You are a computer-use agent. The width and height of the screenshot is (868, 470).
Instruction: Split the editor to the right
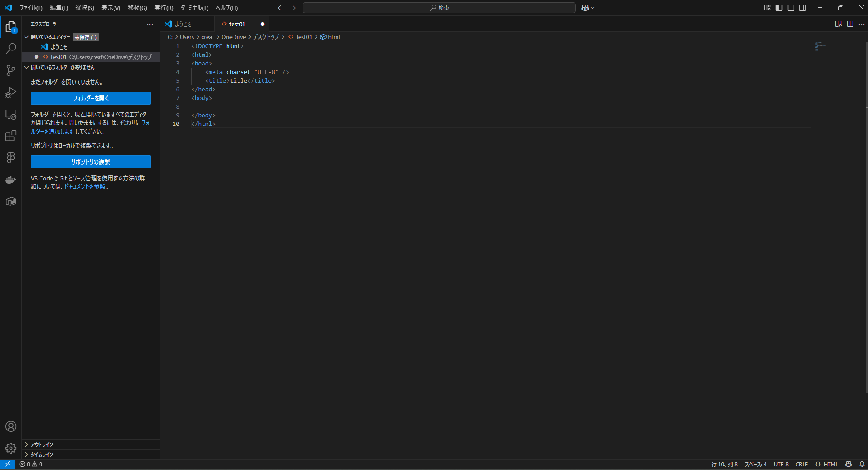click(x=850, y=24)
